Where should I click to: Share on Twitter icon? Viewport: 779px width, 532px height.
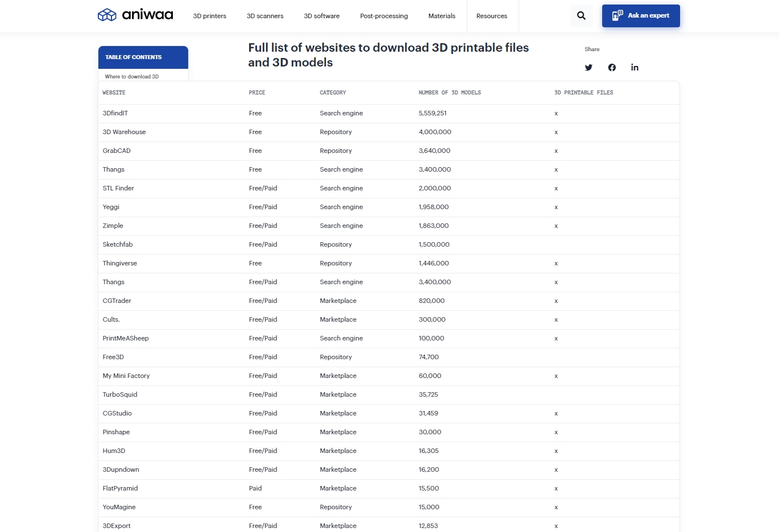click(x=589, y=68)
